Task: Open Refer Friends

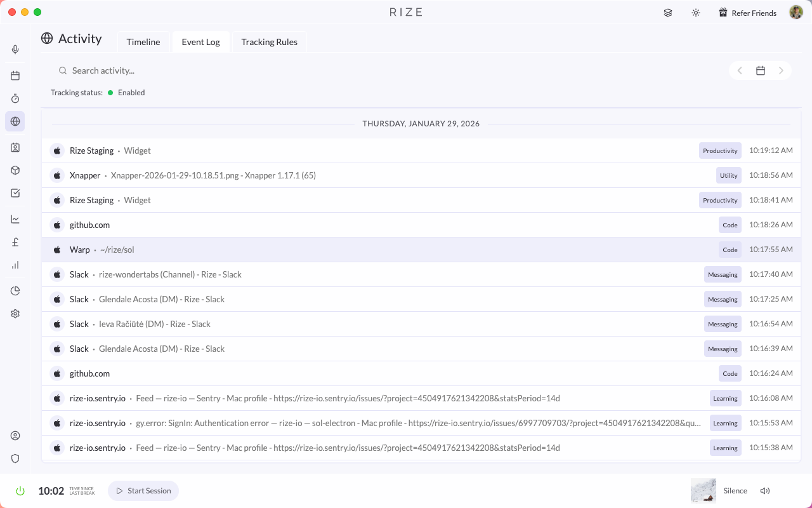Action: point(747,12)
